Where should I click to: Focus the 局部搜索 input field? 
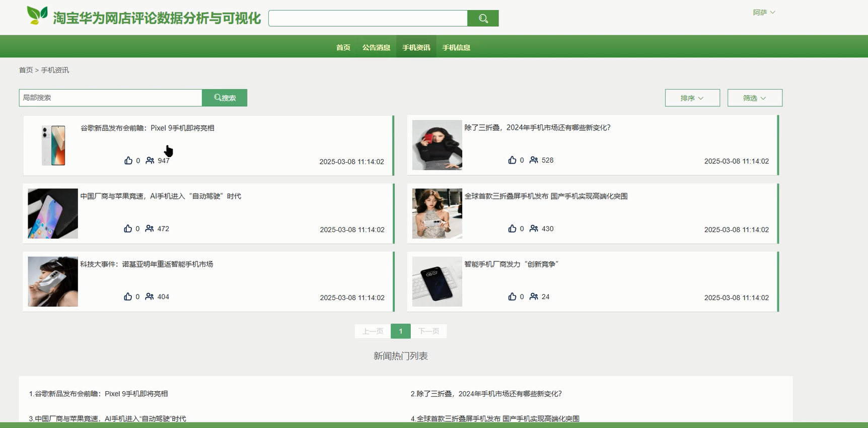(111, 98)
